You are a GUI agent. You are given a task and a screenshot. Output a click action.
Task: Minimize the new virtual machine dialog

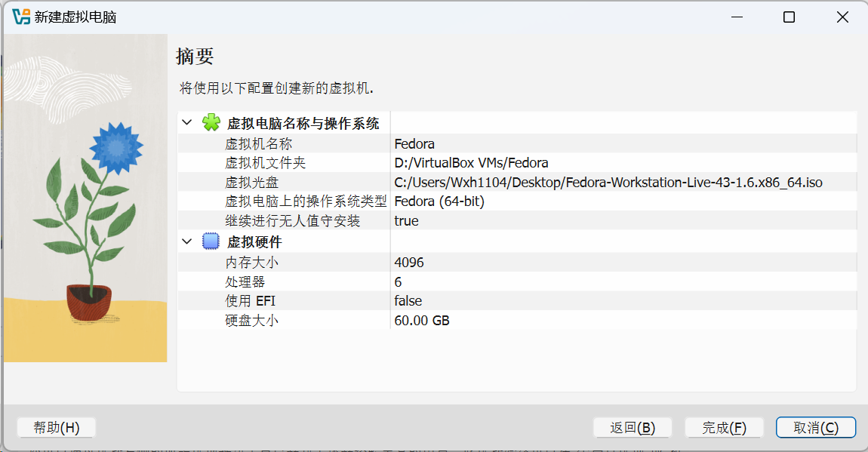click(x=736, y=16)
